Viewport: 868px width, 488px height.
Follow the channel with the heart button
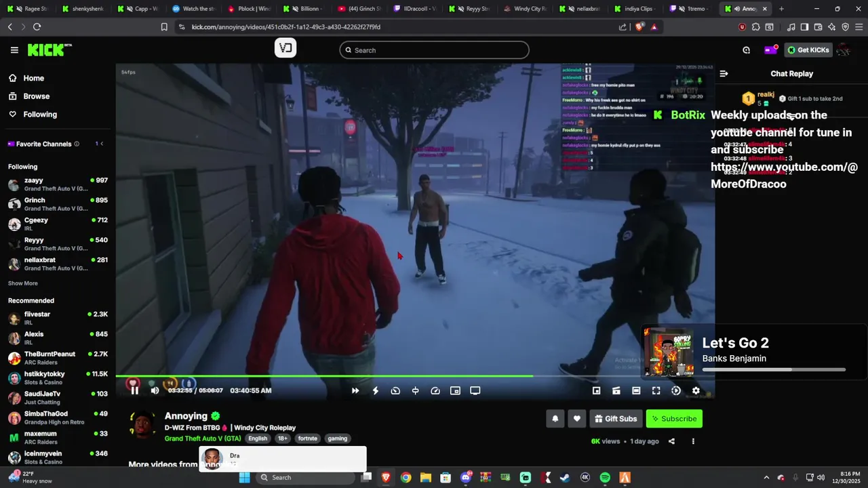click(577, 419)
